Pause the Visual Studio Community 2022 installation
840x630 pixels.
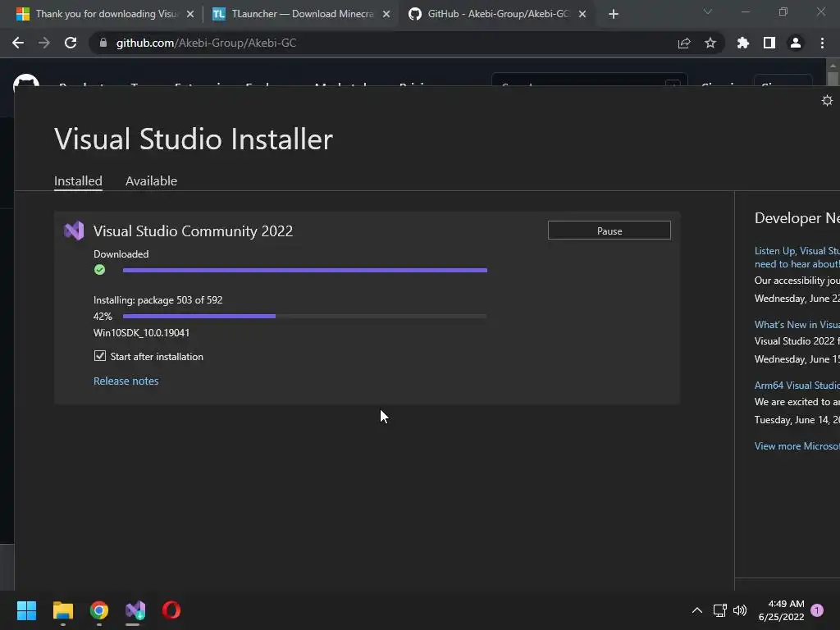tap(609, 231)
